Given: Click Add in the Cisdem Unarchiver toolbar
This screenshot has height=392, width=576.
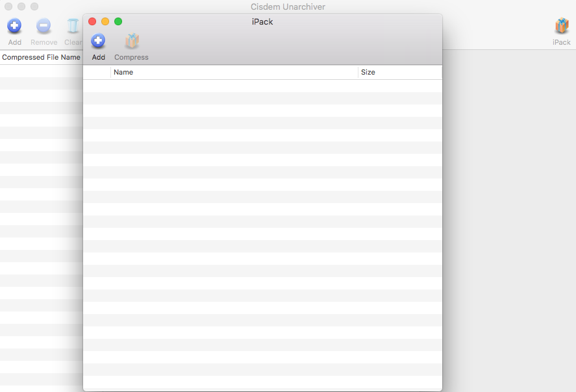Looking at the screenshot, I should pos(14,27).
